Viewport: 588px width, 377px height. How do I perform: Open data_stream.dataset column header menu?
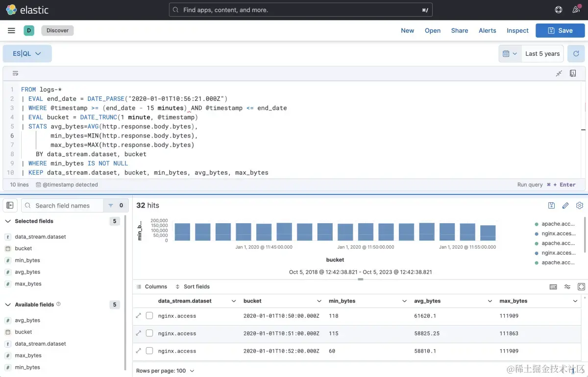(x=234, y=301)
